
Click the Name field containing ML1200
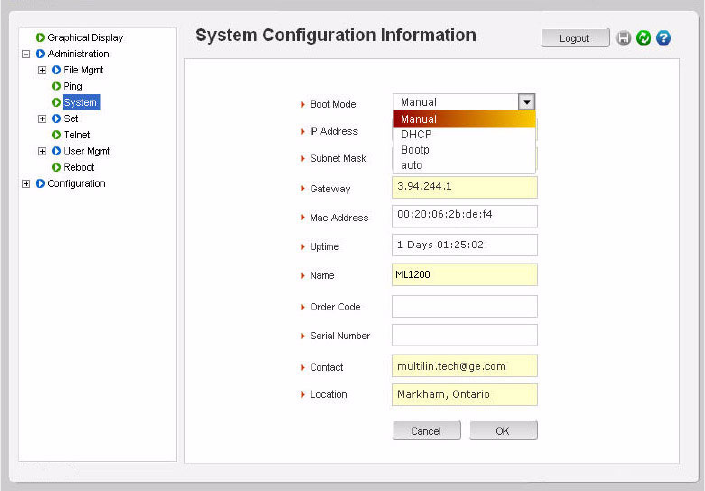pos(464,275)
